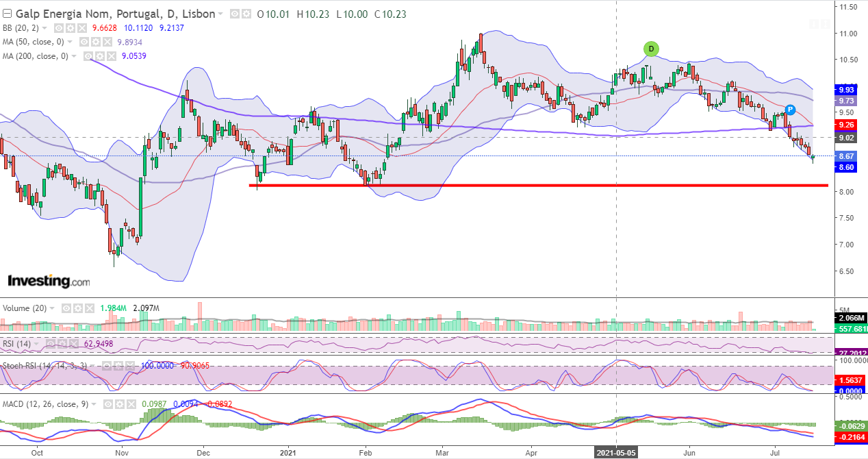Click MA 50 value 9.8934
868x459 pixels.
(x=129, y=42)
